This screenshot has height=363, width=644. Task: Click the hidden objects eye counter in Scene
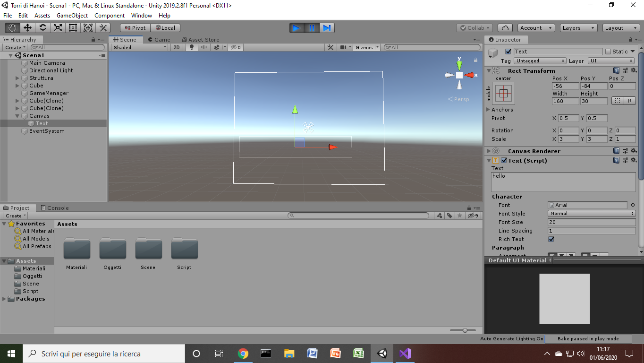(236, 47)
